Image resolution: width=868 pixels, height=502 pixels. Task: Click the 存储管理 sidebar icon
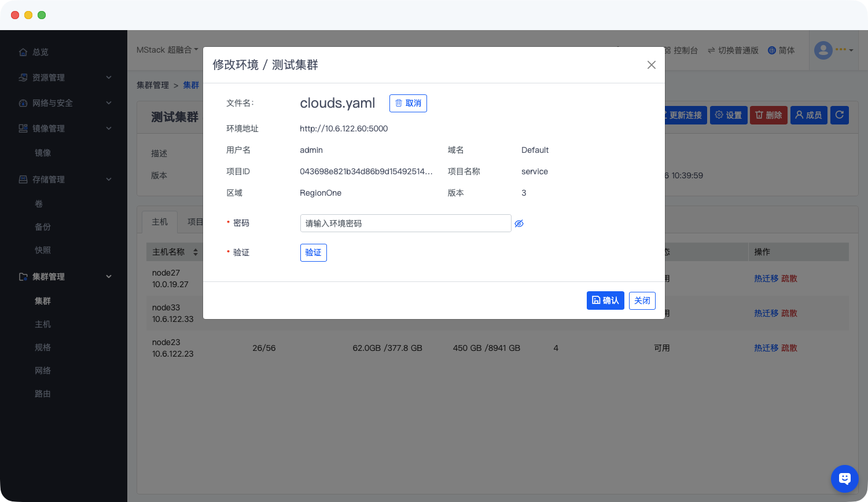[x=23, y=179]
